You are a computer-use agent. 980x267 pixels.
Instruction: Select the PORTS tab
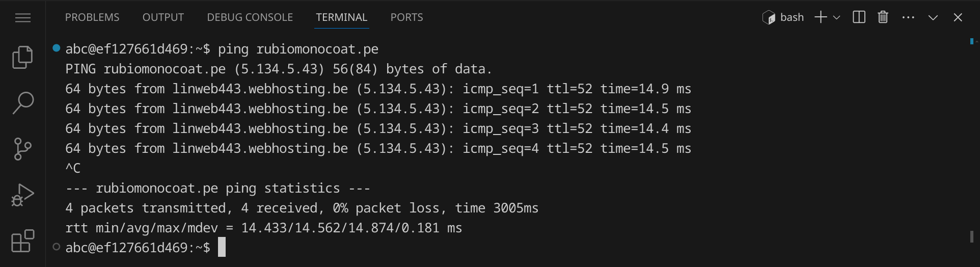click(x=406, y=17)
